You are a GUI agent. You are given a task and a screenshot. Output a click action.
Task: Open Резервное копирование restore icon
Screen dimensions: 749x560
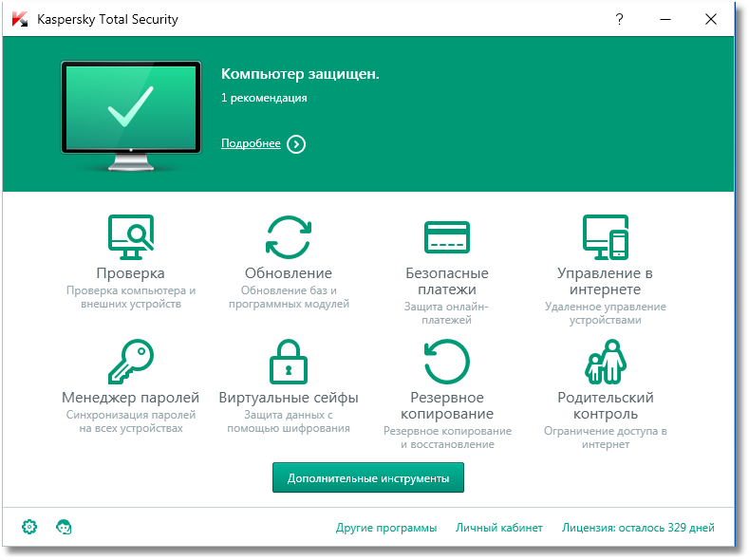(446, 362)
